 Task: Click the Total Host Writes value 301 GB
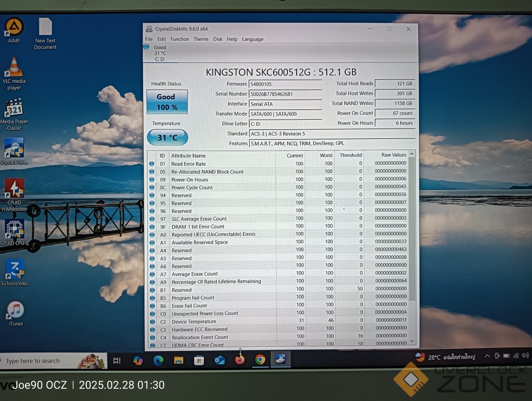click(395, 94)
